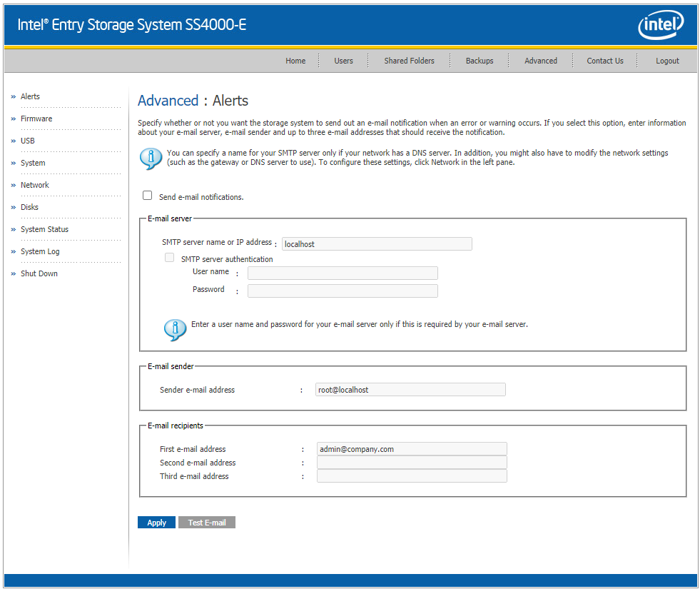Viewport: 700px width, 589px height.
Task: Select Shut Down in the sidebar
Action: click(39, 273)
